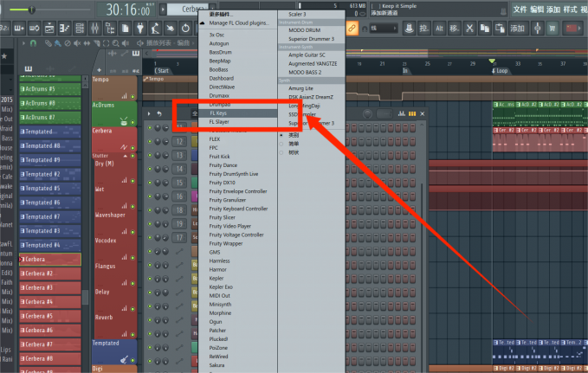Toggle the Cerbera track mute LED
Image resolution: width=588 pixels, height=373 pixels.
click(x=132, y=148)
